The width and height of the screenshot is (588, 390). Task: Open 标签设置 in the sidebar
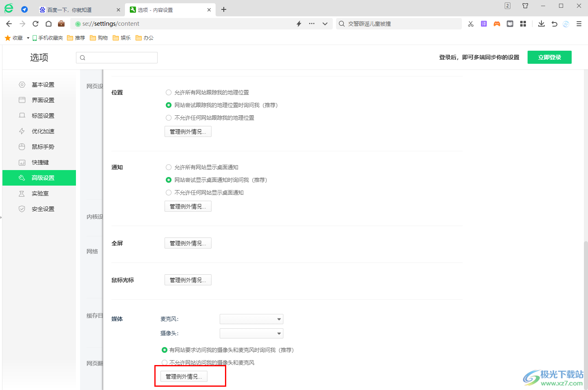39,116
